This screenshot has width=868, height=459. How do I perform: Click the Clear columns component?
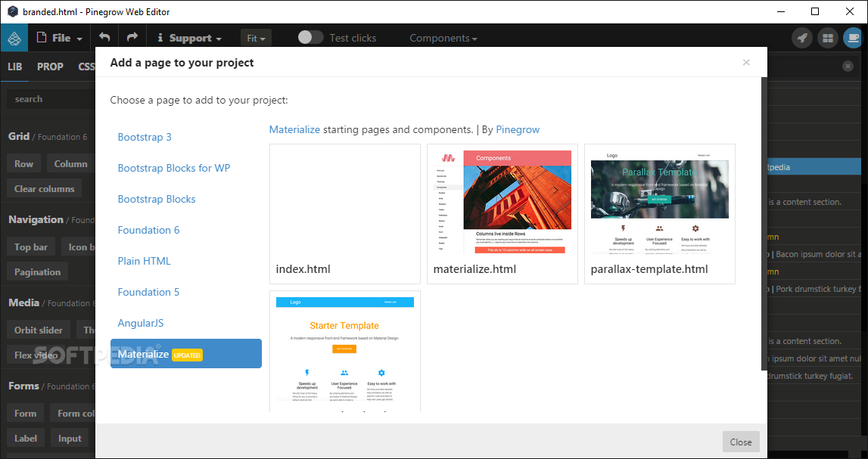[45, 188]
